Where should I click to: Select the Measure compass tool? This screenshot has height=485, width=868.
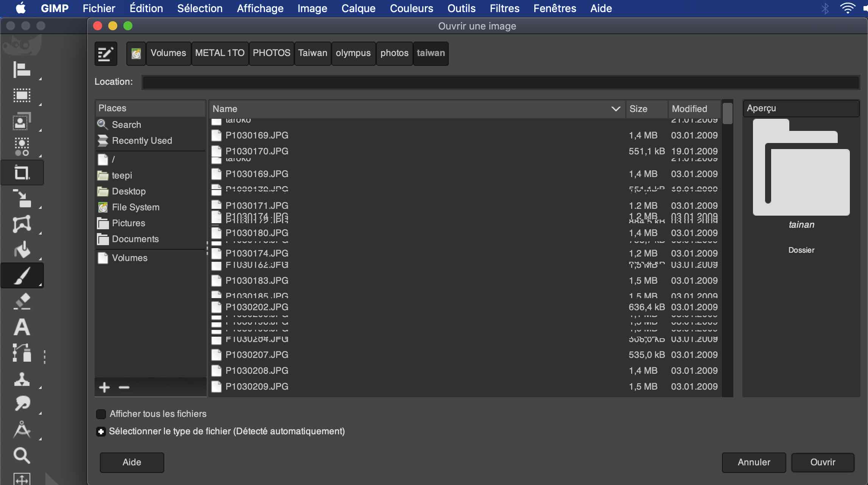pos(22,430)
